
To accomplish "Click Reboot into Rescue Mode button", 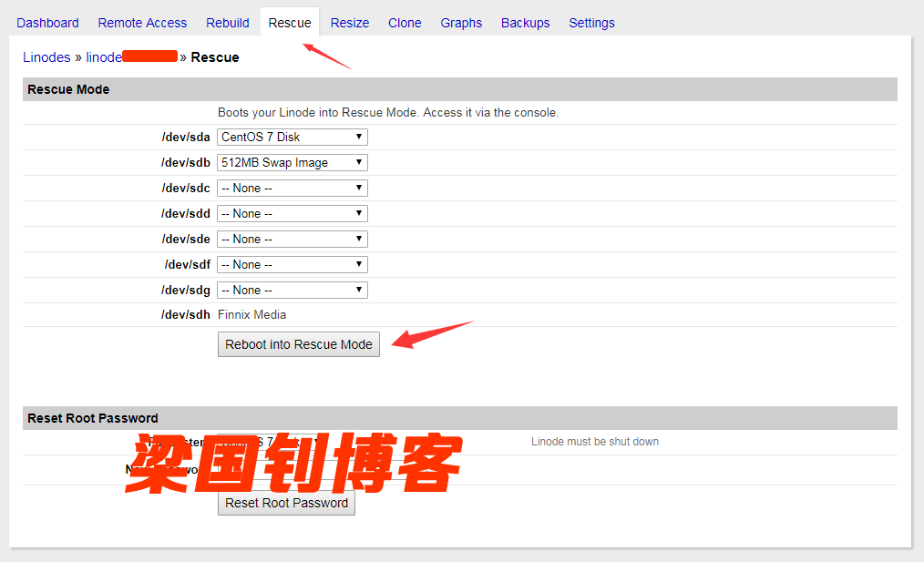I will coord(299,344).
